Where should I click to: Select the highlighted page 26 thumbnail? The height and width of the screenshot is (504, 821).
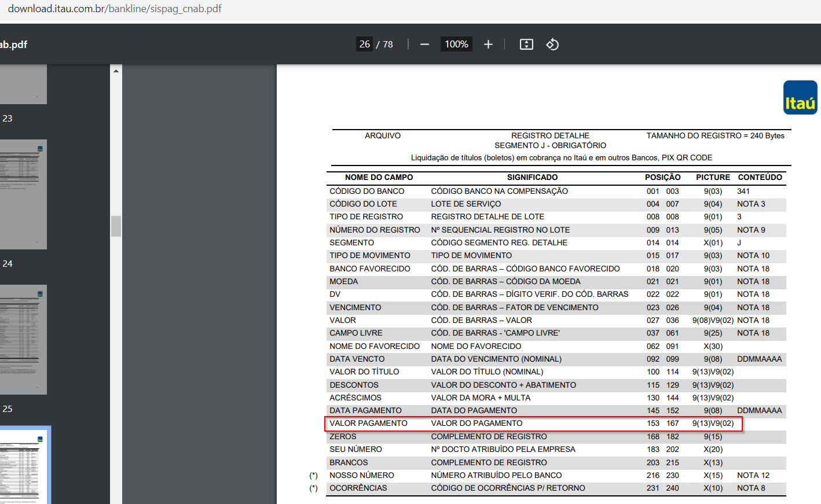(x=25, y=466)
